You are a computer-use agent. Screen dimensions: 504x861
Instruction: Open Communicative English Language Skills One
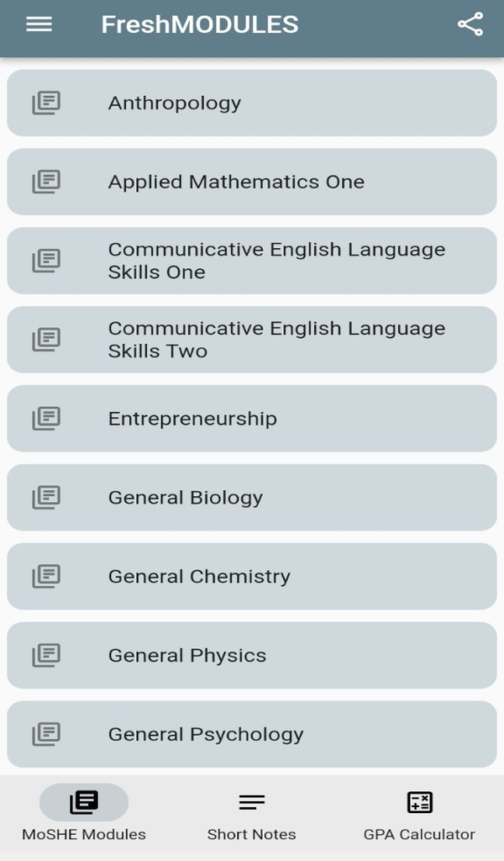point(252,260)
